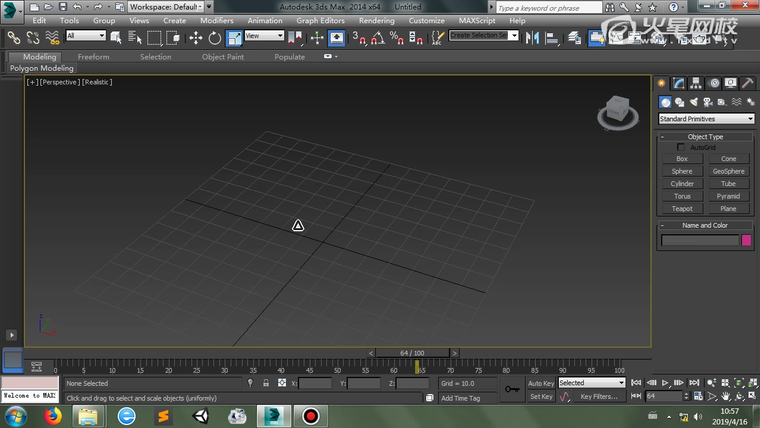Click the Teapot primitive button
The image size is (760, 428).
click(682, 208)
